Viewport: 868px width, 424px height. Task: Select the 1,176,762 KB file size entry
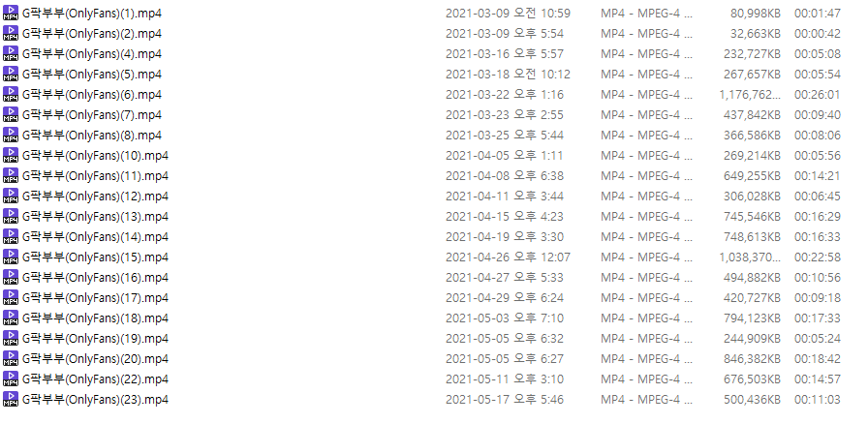coord(750,94)
